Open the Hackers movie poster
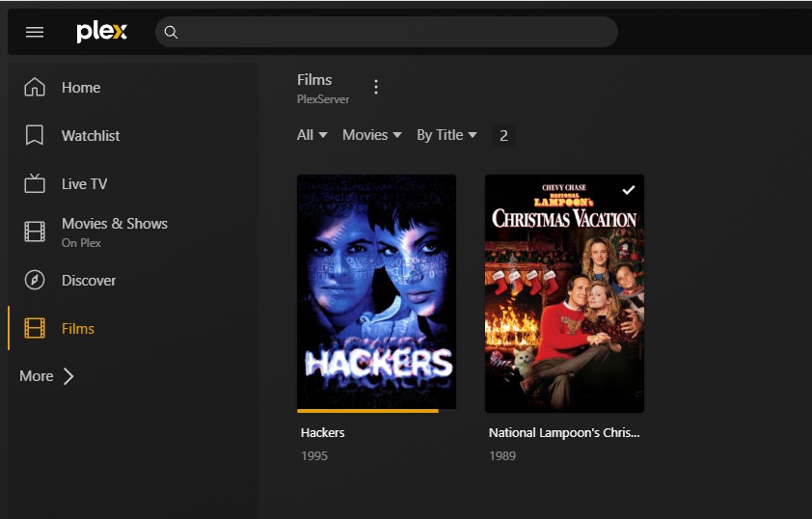This screenshot has height=519, width=812. click(376, 291)
